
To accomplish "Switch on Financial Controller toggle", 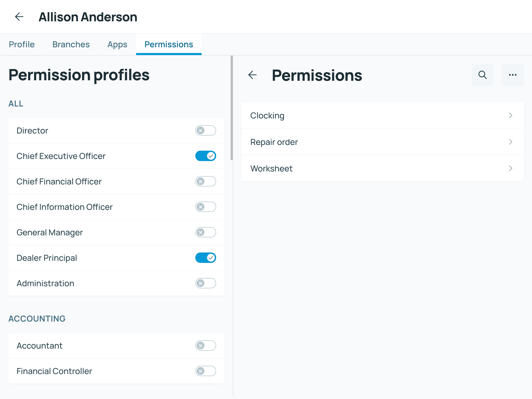I will [x=205, y=371].
